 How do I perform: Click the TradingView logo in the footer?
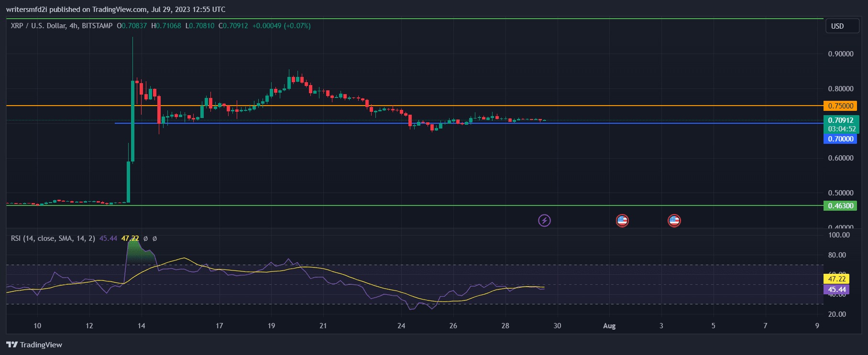coord(34,344)
